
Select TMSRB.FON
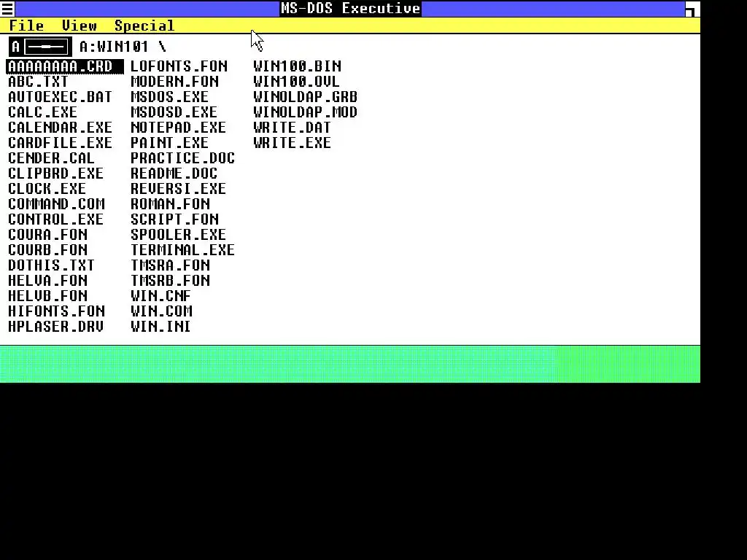pos(171,280)
